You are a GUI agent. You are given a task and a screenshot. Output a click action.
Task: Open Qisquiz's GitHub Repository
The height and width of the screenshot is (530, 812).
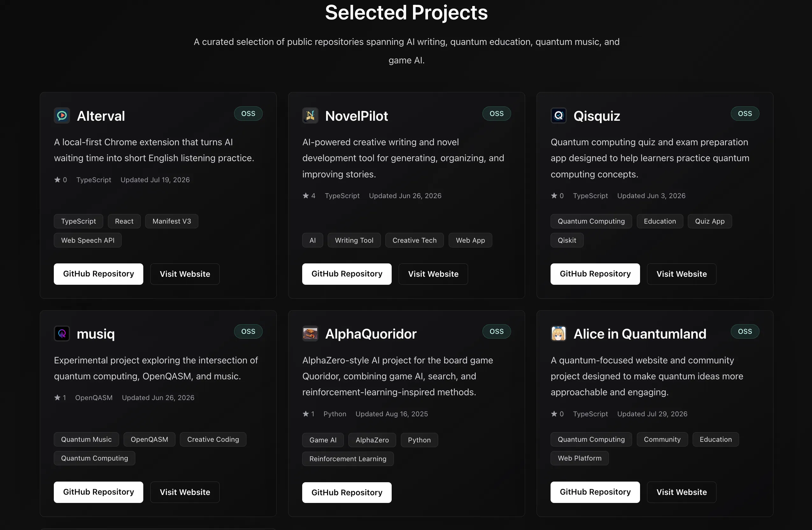pos(595,274)
